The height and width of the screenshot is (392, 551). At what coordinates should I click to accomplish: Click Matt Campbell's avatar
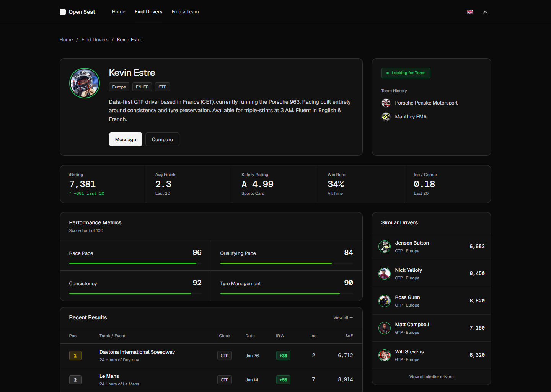click(385, 328)
